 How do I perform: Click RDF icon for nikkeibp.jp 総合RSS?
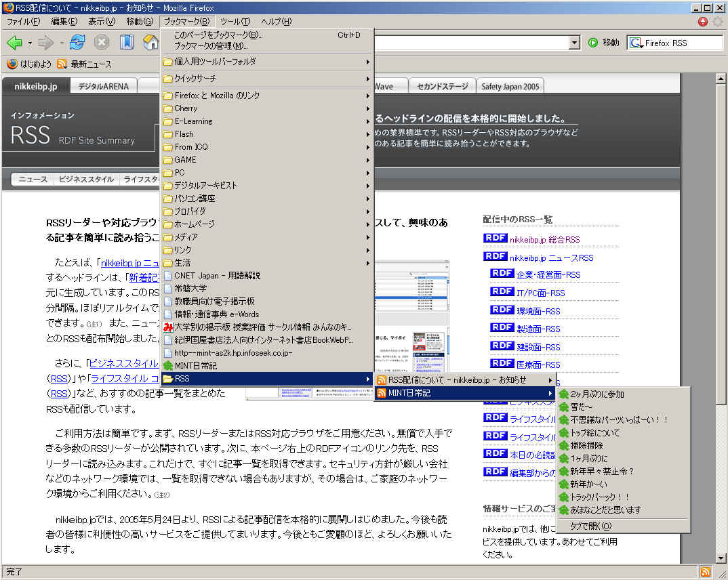coord(495,238)
